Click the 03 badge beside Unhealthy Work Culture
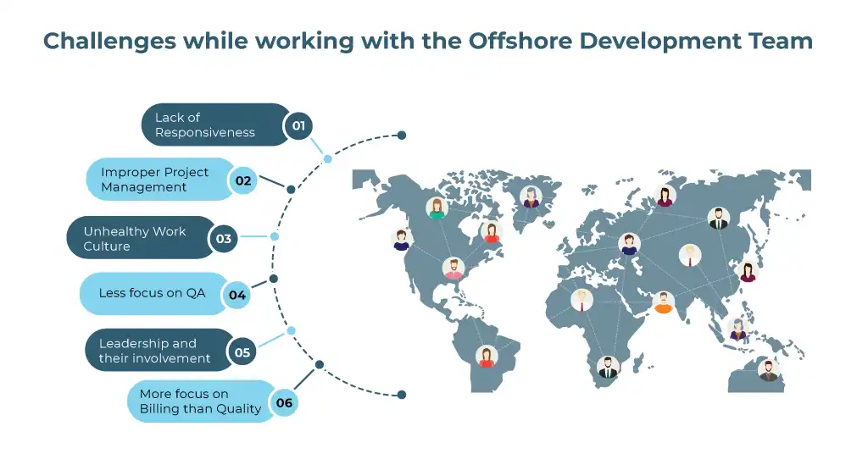Screen dimensions: 868x454 [x=224, y=239]
